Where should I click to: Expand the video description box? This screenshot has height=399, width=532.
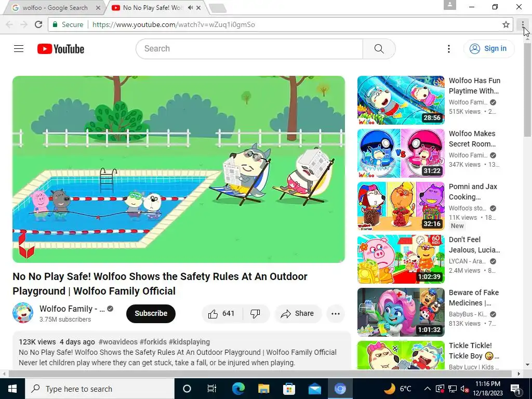tap(181, 351)
